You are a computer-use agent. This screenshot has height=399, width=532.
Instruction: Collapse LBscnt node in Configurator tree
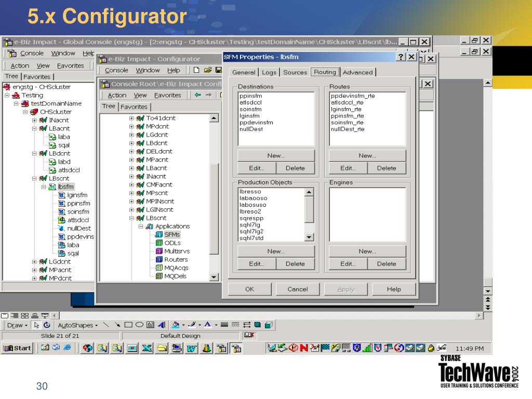point(131,218)
